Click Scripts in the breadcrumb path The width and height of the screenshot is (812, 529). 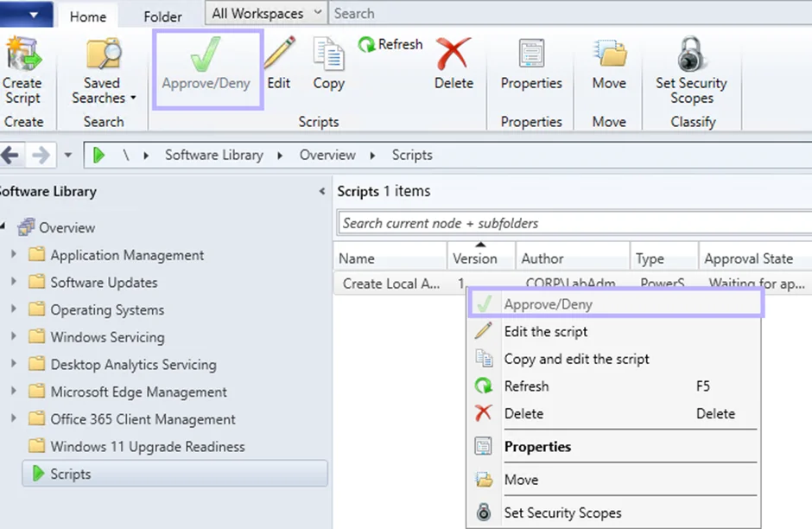[x=412, y=155]
